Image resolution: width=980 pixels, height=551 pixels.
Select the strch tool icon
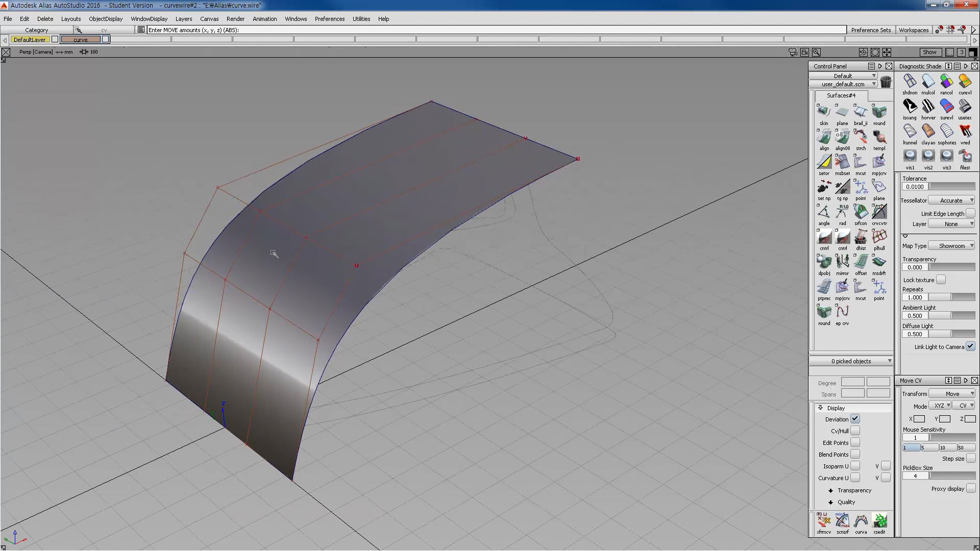click(861, 136)
